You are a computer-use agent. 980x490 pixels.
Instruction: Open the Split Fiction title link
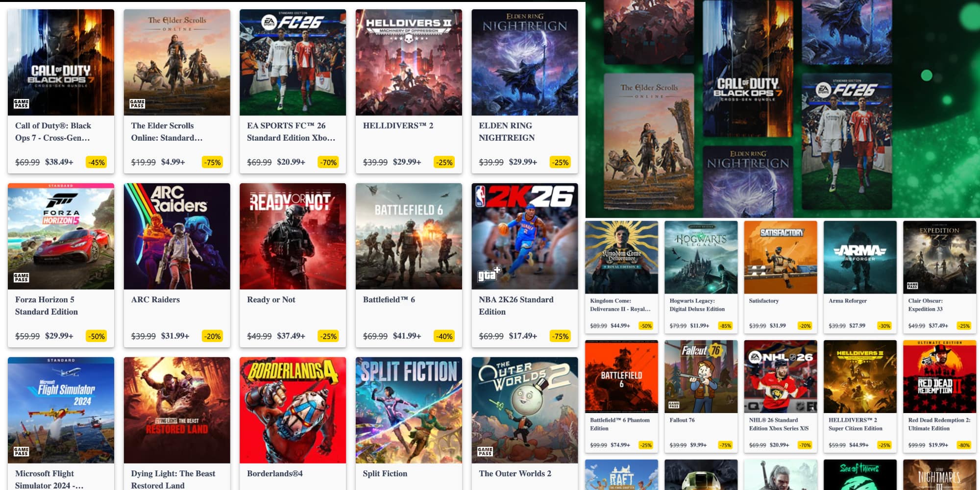coord(385,473)
